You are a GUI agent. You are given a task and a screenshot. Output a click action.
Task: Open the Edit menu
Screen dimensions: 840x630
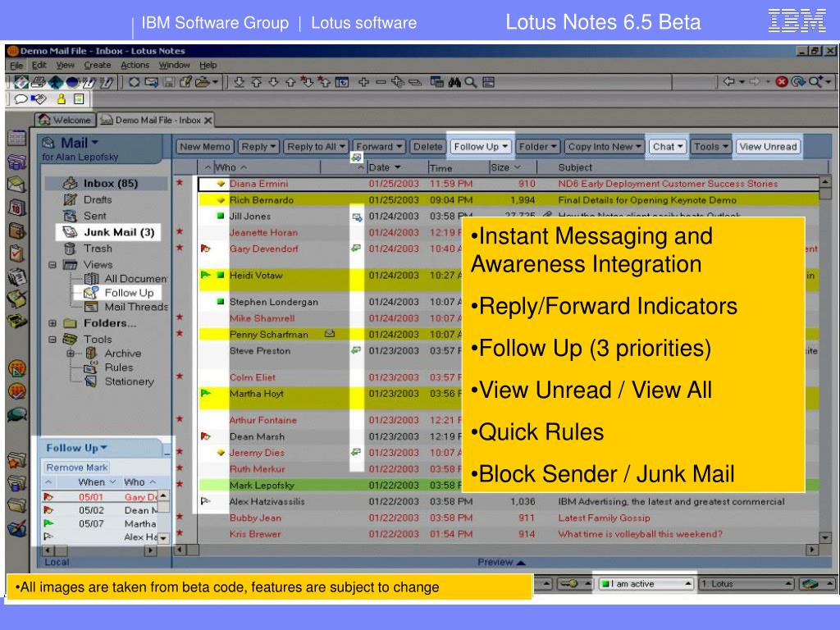[39, 66]
